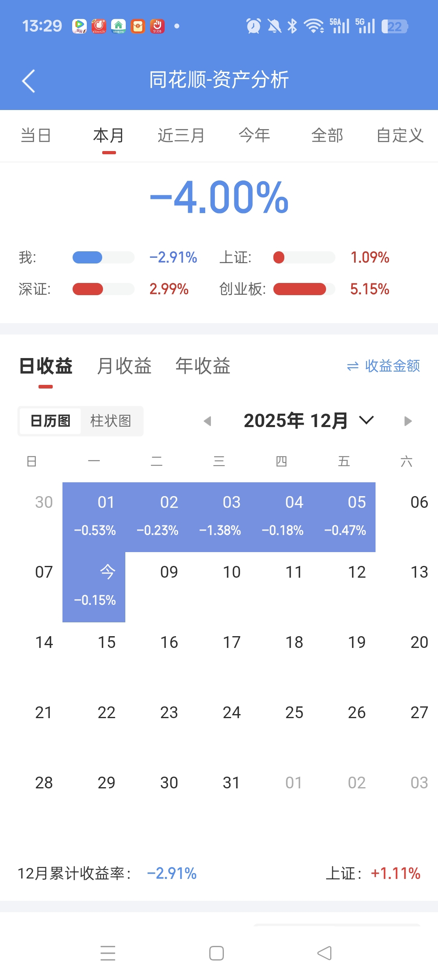The height and width of the screenshot is (980, 438).
Task: Go to next month arrow
Action: click(408, 421)
